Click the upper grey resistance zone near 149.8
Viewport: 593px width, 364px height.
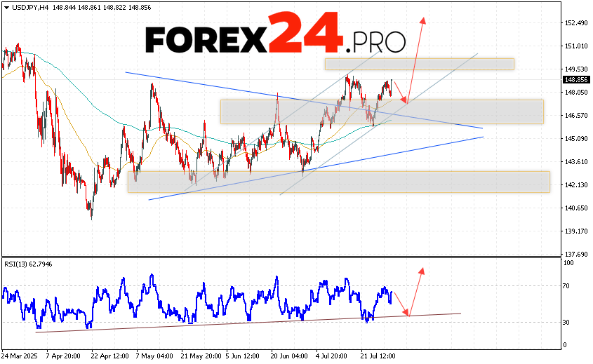click(x=419, y=64)
